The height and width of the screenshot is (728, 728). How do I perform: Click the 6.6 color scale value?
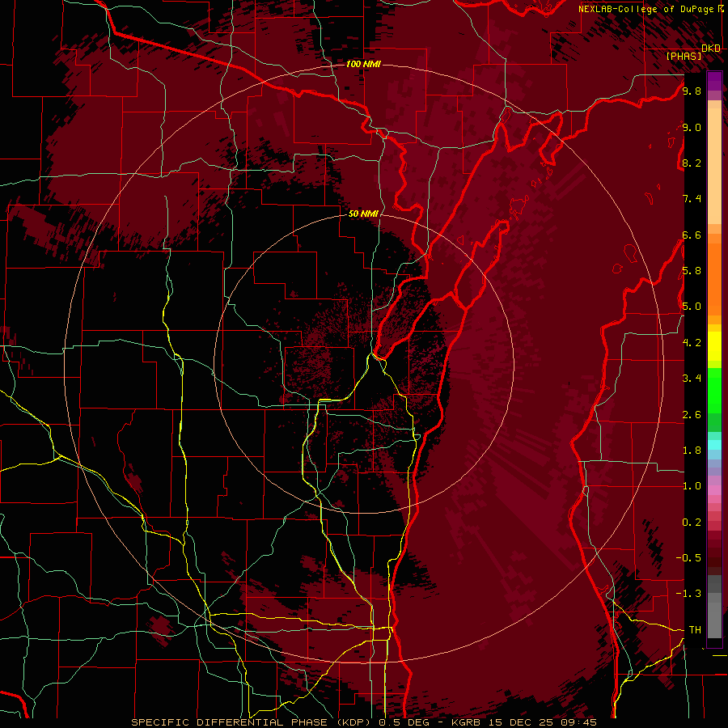coord(692,235)
